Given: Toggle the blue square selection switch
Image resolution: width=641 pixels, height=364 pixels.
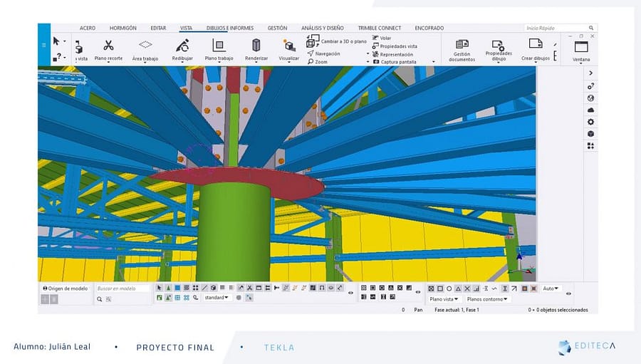Looking at the screenshot, I should pos(177,288).
